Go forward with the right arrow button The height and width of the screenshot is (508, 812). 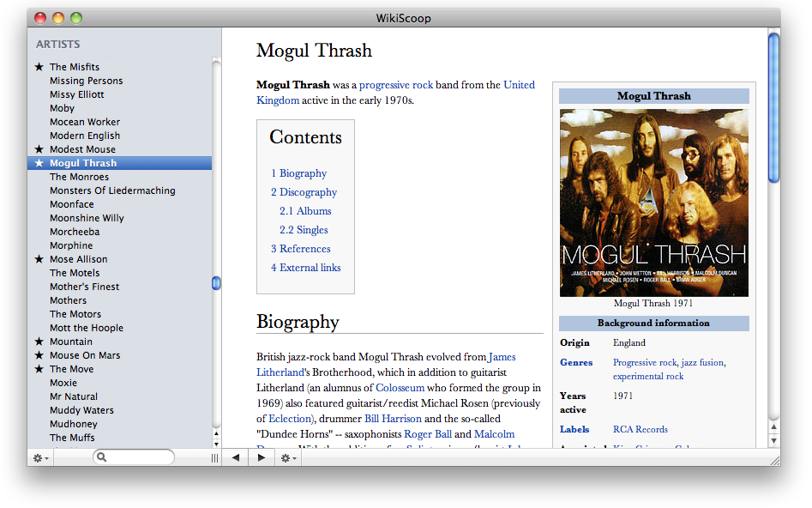[x=262, y=457]
